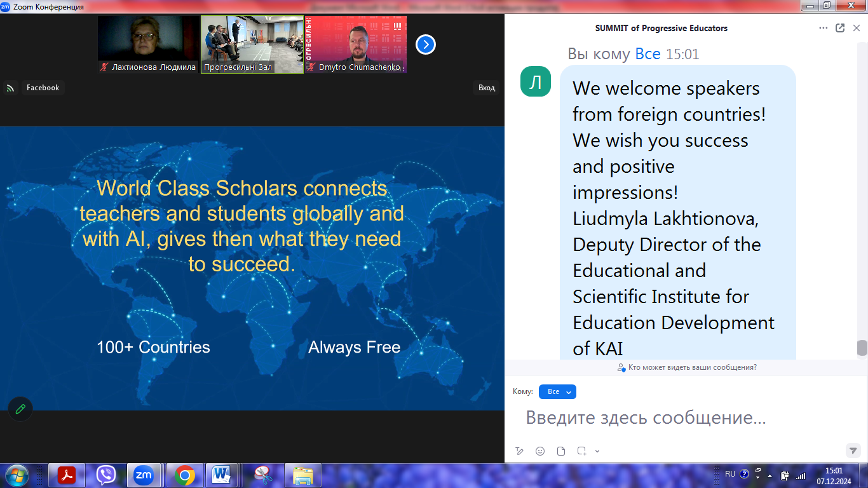Open the emoji picker in chat
Image resolution: width=868 pixels, height=488 pixels.
540,451
